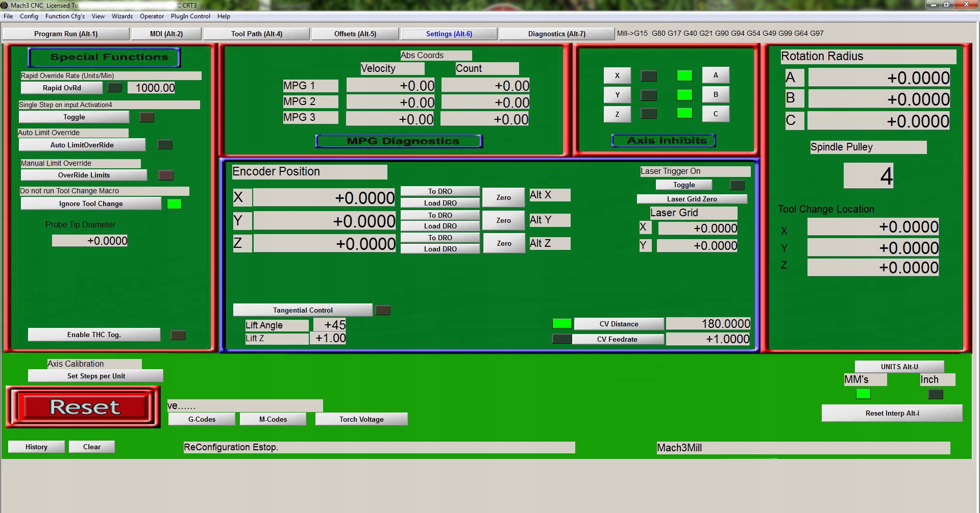This screenshot has height=513, width=980.
Task: Open the History log button
Action: [36, 447]
